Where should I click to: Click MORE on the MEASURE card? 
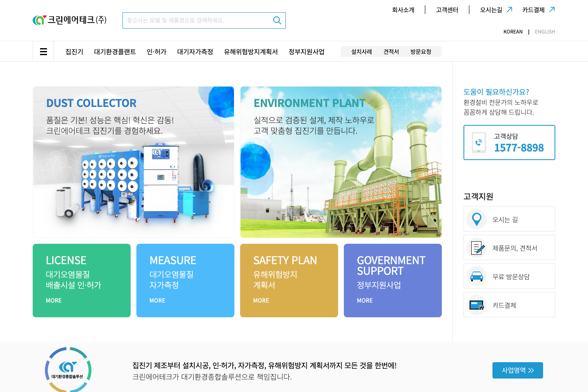(x=157, y=301)
